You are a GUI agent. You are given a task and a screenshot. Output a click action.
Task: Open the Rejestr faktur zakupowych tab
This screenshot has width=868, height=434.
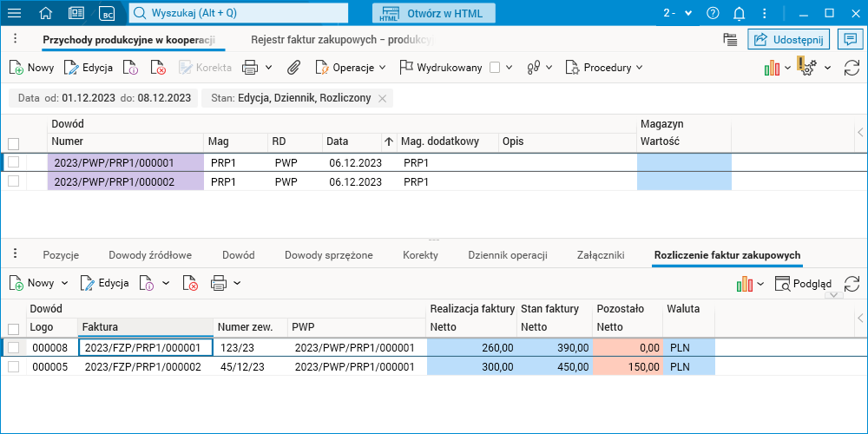[x=341, y=40]
